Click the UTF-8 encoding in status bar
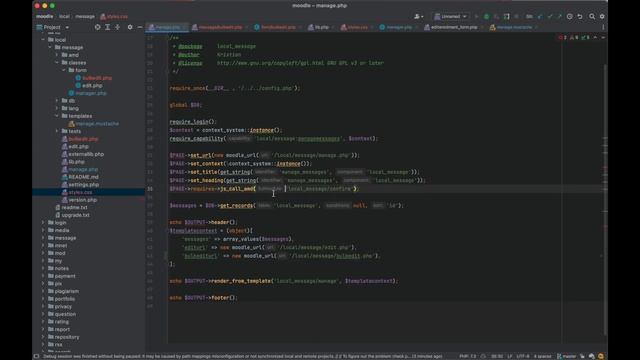 [522, 356]
